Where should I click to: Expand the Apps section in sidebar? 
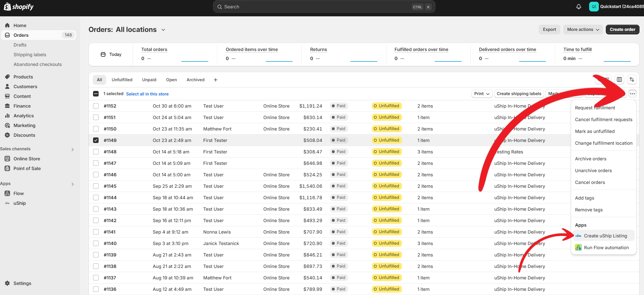click(73, 184)
